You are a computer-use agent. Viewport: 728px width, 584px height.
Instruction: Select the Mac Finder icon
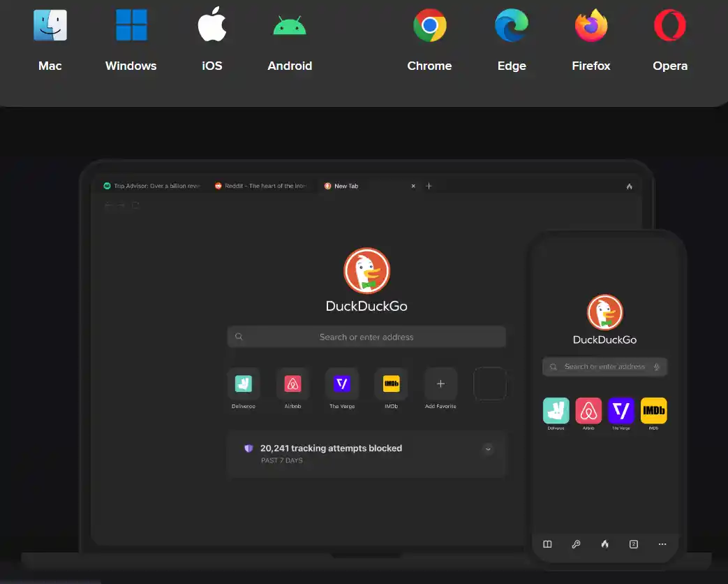[50, 25]
